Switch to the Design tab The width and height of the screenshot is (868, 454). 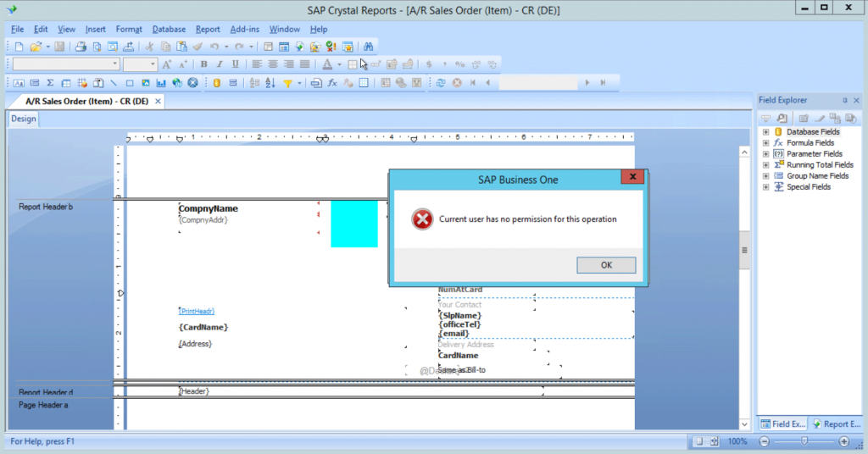point(23,119)
